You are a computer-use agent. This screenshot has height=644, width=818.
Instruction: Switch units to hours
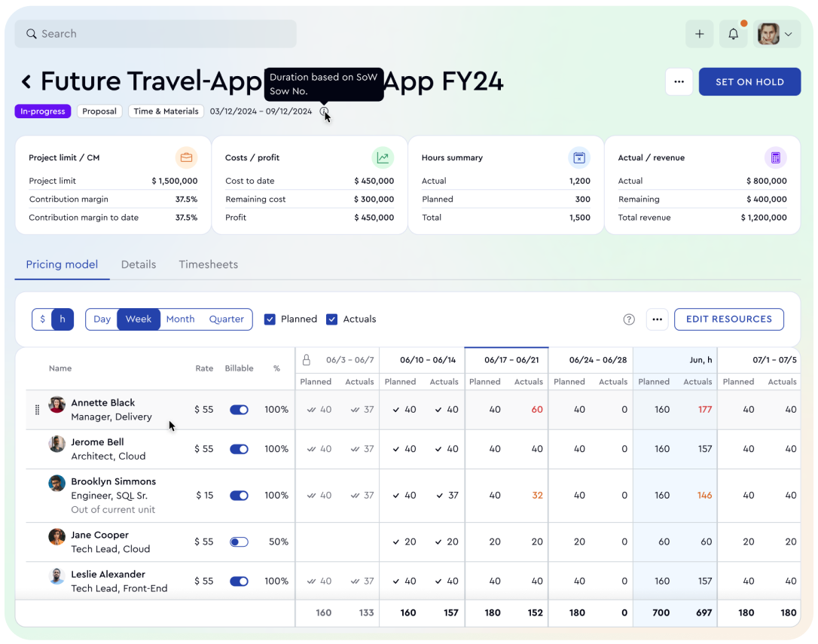(63, 319)
